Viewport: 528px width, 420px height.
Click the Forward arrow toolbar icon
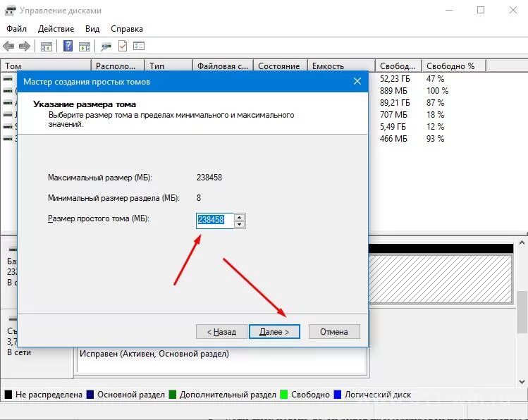pos(24,46)
